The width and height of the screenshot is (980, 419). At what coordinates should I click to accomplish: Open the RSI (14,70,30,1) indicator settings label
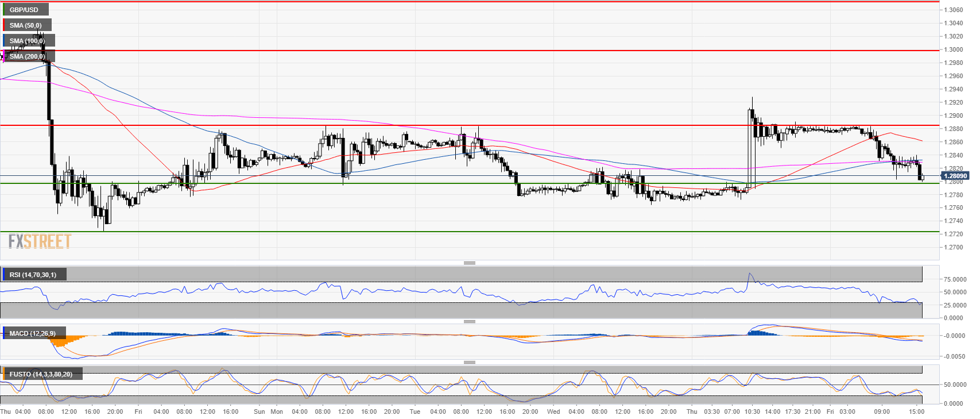[33, 275]
